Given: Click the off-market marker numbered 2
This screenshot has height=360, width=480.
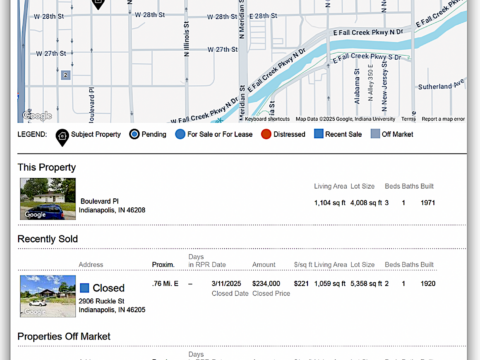Looking at the screenshot, I should point(65,75).
